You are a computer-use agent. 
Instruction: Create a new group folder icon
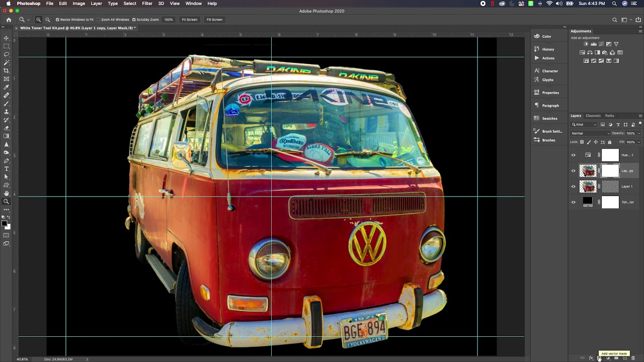coord(616,358)
